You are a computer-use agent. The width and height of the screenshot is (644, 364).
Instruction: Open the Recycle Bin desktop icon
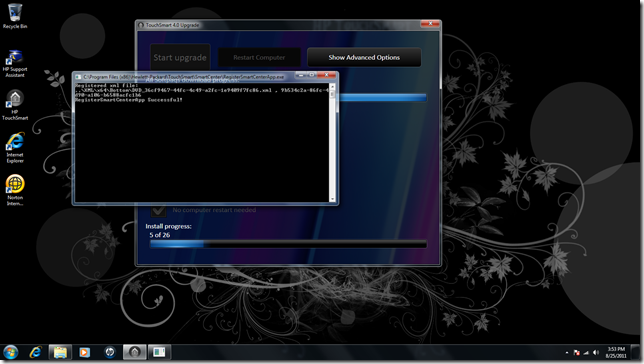15,16
